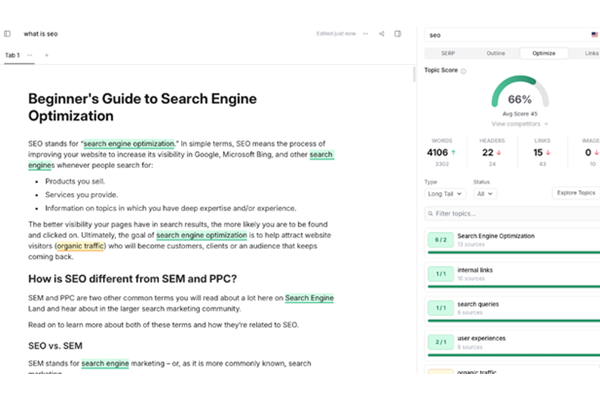Toggle the right panel layout icon
600x400 pixels.
point(397,34)
